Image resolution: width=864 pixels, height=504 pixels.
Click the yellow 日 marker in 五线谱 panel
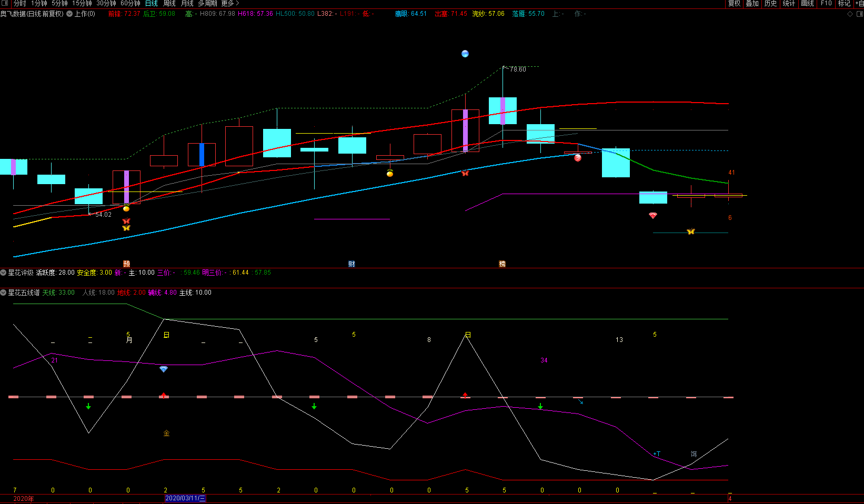(x=166, y=335)
